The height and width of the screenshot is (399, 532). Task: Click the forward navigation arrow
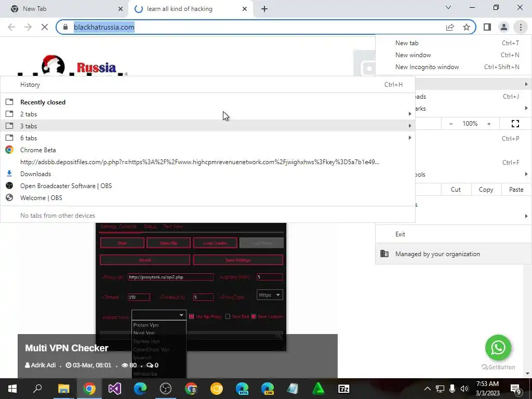click(28, 27)
